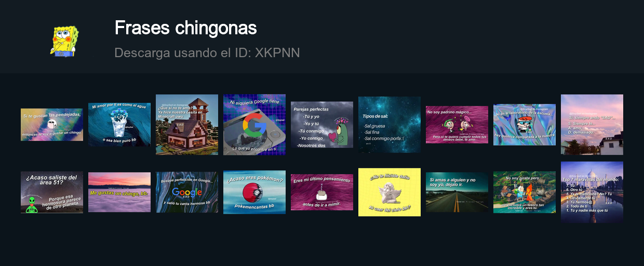The height and width of the screenshot is (266, 644).
Task: Select the 'Descarga usando el ID: XKPNN' text
Action: coord(207,53)
